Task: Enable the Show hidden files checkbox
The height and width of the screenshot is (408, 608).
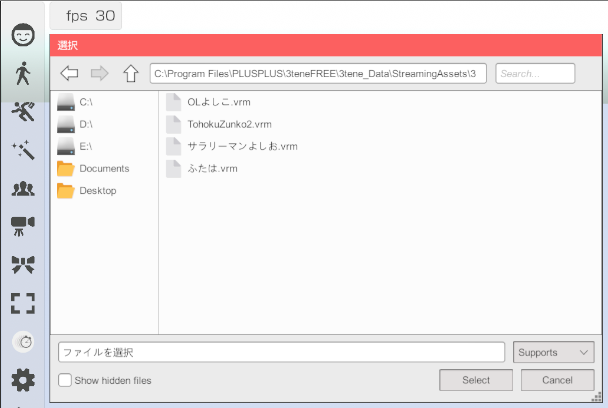Action: coord(65,380)
